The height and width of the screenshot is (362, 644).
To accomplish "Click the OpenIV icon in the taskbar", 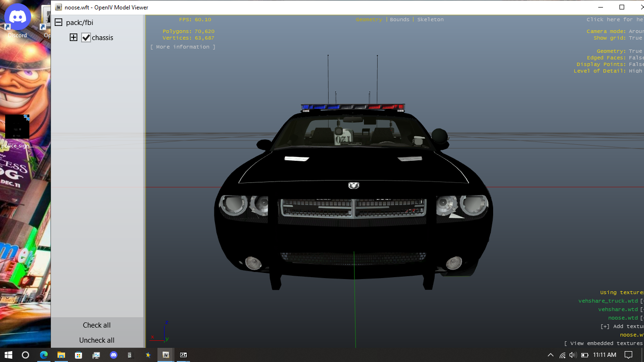I will coord(165,355).
